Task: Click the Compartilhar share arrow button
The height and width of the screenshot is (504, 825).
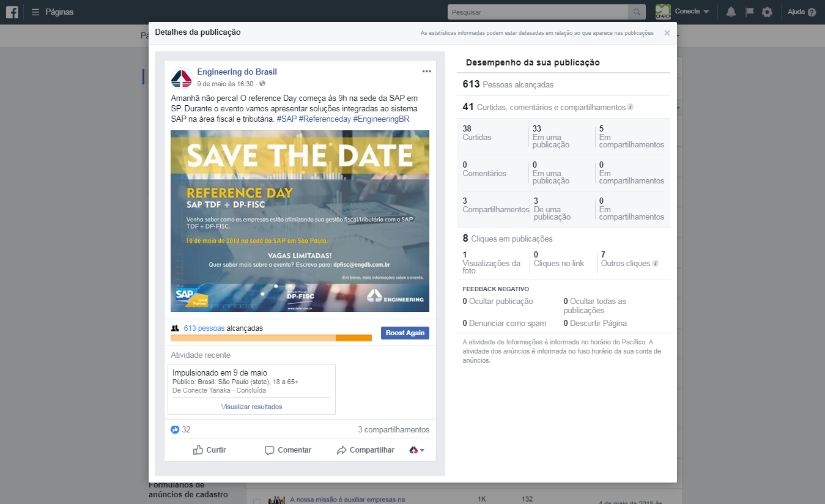Action: (366, 450)
